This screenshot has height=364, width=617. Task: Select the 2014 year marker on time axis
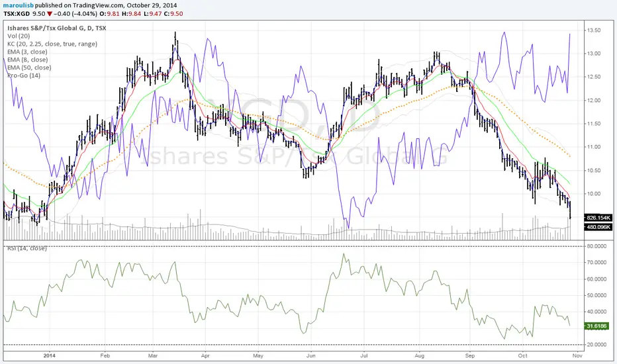[50, 356]
